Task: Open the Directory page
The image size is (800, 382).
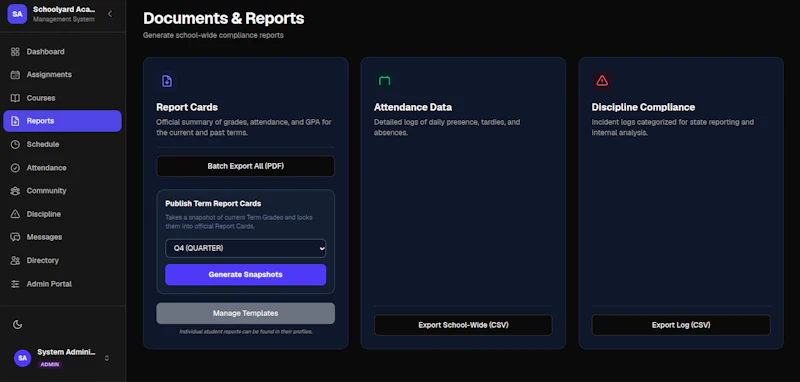Action: coord(62,261)
